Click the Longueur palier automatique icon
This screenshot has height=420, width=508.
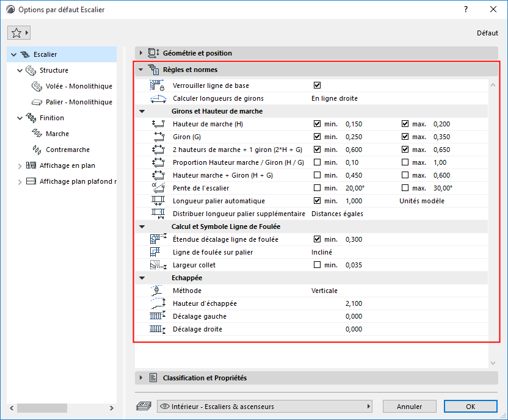[x=158, y=201]
